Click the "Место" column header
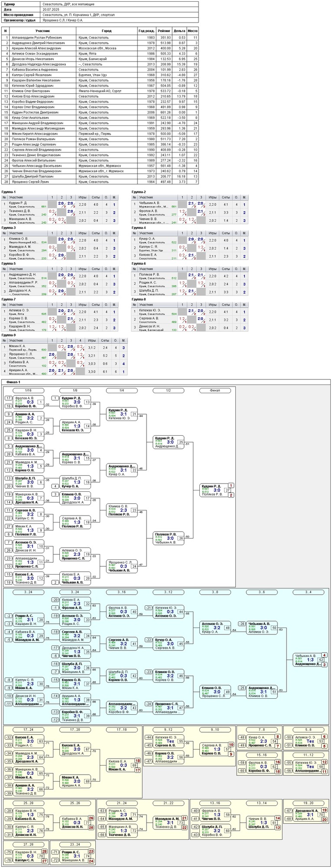The height and width of the screenshot is (868, 332). coord(192,31)
